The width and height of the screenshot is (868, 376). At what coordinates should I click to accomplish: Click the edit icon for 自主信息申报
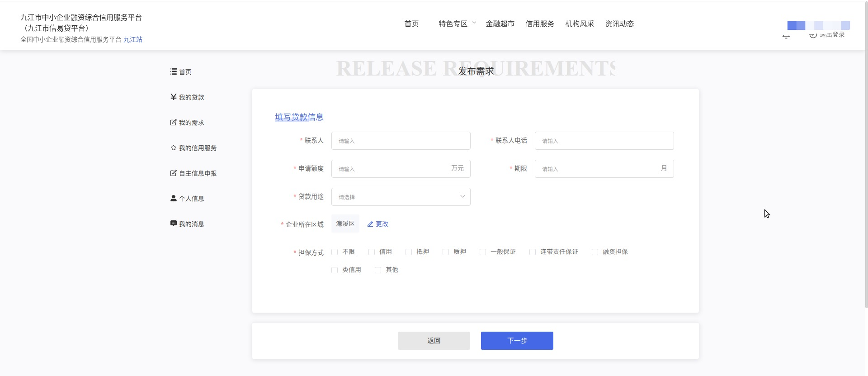pyautogui.click(x=173, y=173)
